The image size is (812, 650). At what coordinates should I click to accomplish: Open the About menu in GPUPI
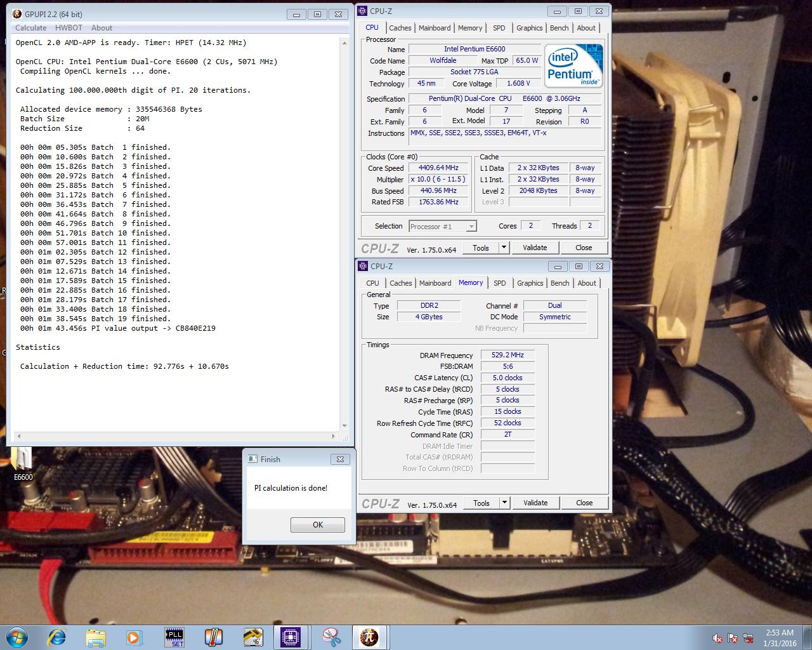(x=101, y=28)
